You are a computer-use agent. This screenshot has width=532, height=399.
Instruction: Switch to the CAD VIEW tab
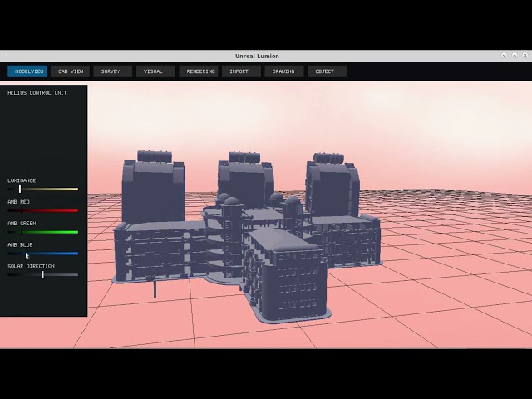point(70,71)
